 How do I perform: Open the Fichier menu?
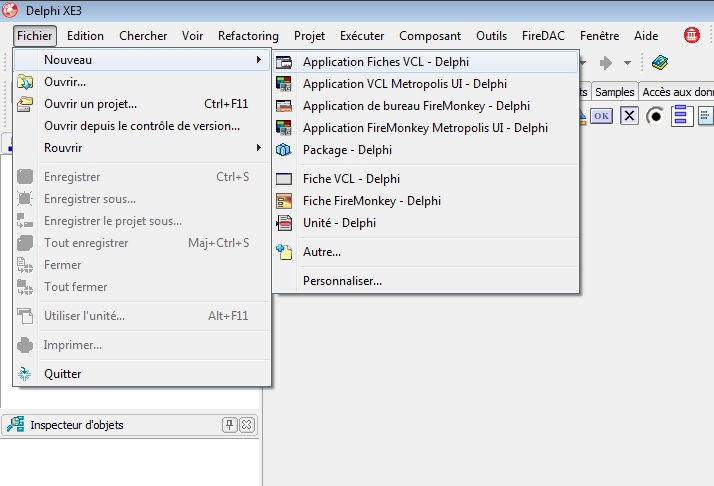(35, 36)
